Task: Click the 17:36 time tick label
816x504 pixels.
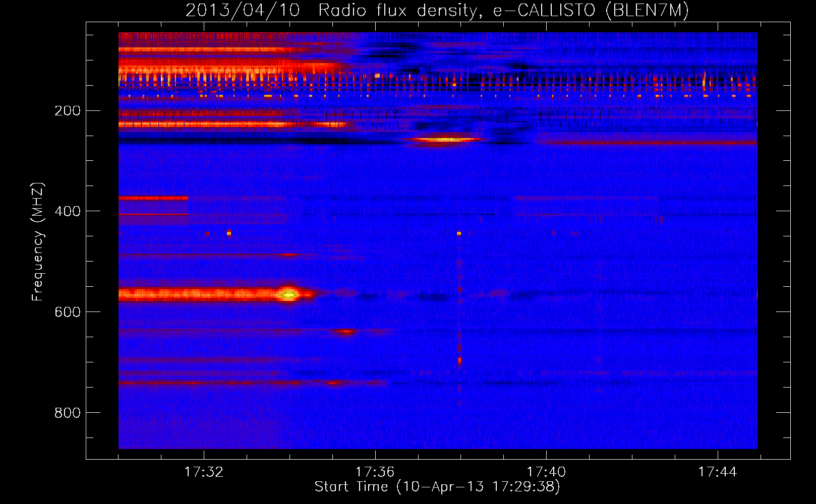Action: click(375, 472)
